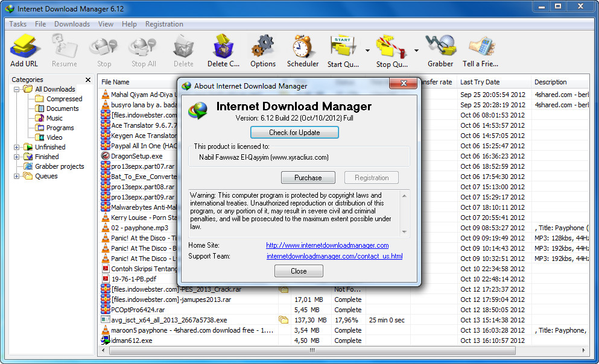
Task: Open the internetdownloadmanager.com home page link
Action: [x=327, y=245]
